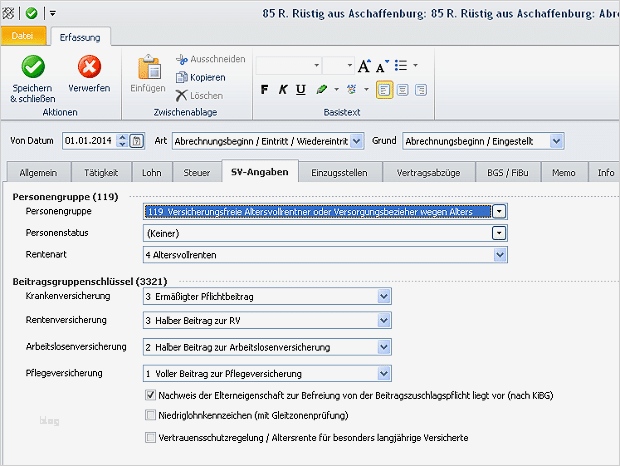
Task: Open quick access toolbar customize arrow
Action: coord(53,14)
